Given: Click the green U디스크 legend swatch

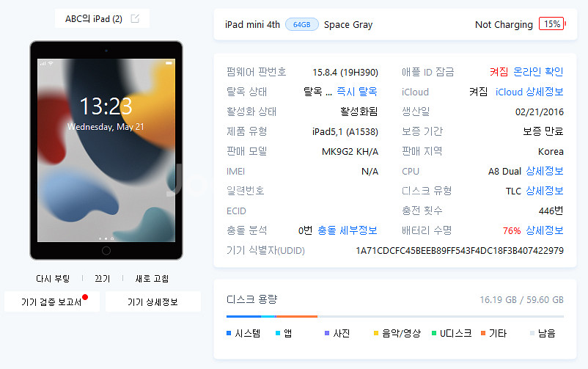Looking at the screenshot, I should point(434,333).
